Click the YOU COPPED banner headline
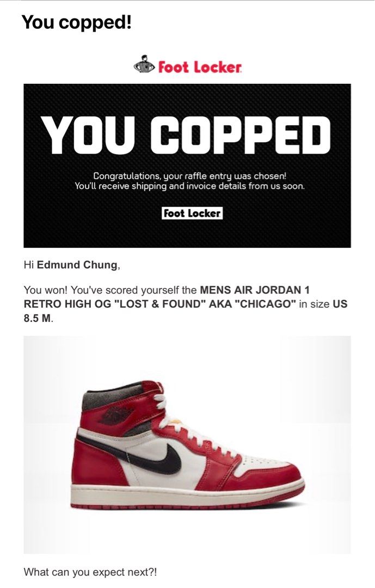375x588 pixels. (187, 136)
